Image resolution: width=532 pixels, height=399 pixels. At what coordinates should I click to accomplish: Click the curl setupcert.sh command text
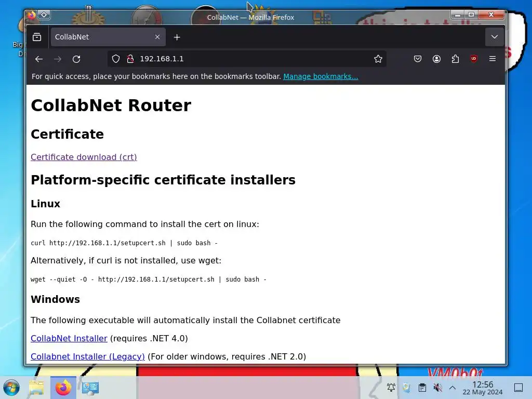coord(124,243)
